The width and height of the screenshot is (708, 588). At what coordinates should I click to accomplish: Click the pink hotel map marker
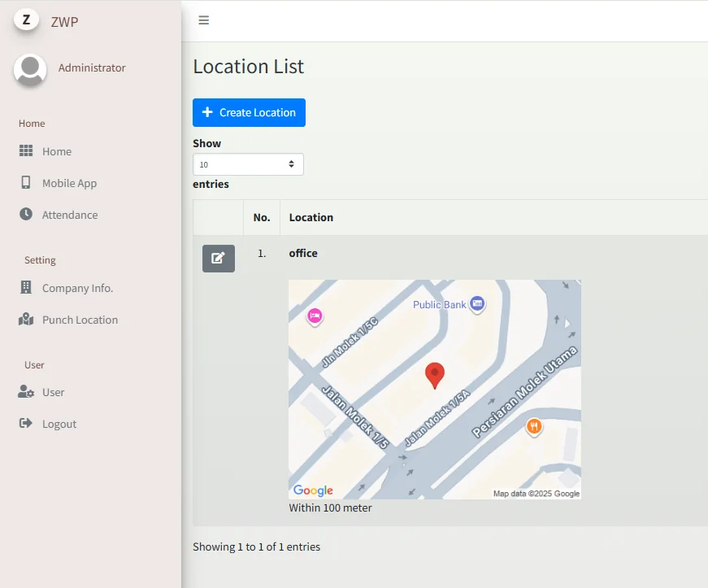[x=315, y=316]
